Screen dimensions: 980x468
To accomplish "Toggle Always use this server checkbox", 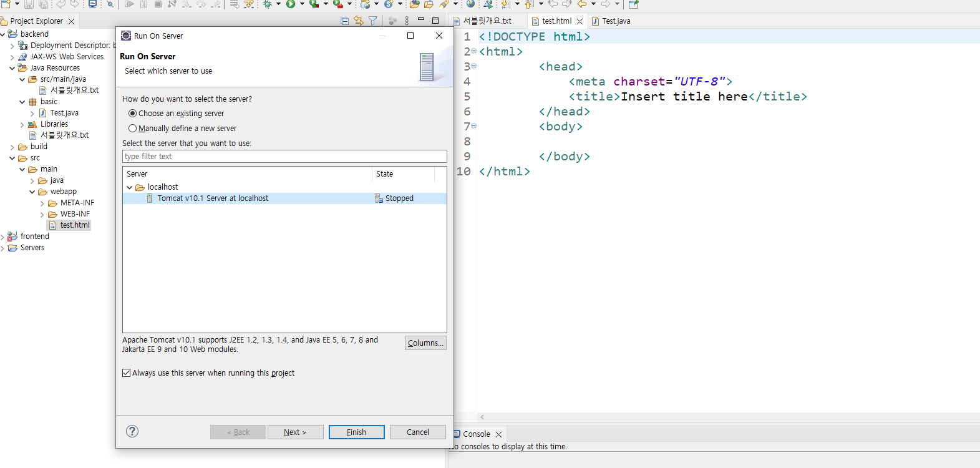I will pyautogui.click(x=127, y=373).
